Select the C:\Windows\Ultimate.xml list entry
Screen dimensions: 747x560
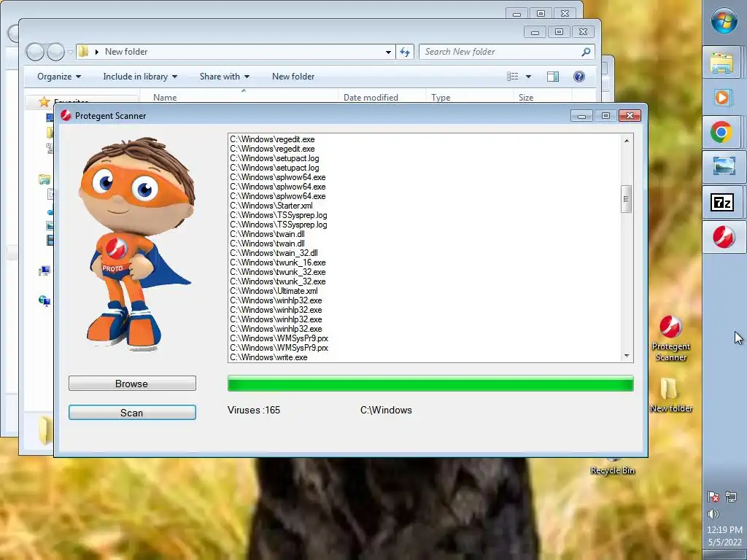(x=274, y=291)
